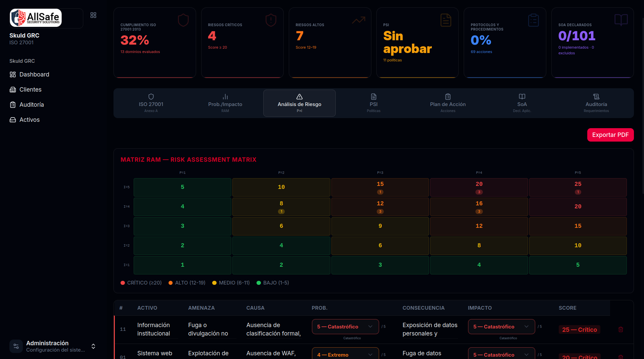Click the yellow MEDIO legend dot

(x=215, y=283)
